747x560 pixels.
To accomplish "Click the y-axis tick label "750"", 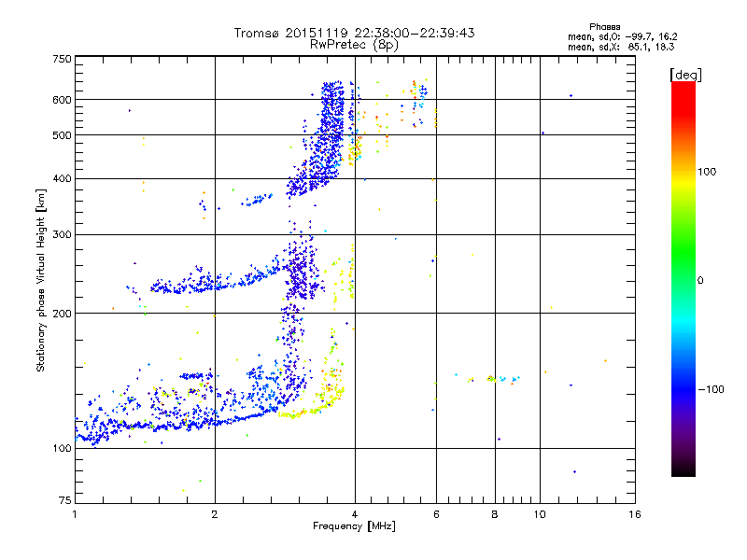I will pyautogui.click(x=62, y=59).
